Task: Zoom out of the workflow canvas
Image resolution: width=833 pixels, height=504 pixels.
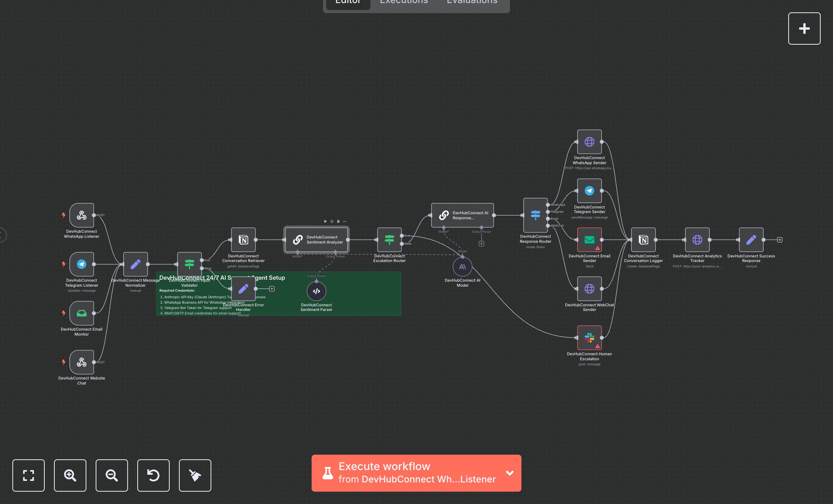Action: pos(111,475)
